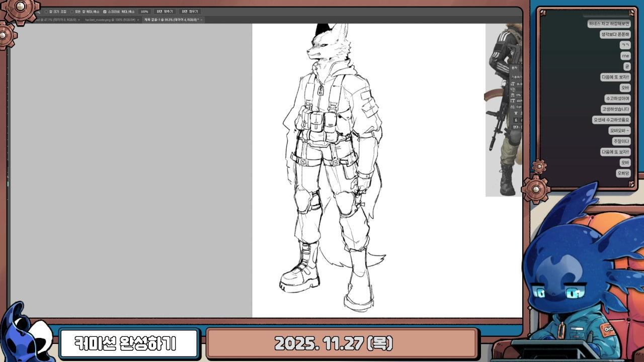Click the 100% zoom button
The height and width of the screenshot is (362, 644).
(x=144, y=12)
